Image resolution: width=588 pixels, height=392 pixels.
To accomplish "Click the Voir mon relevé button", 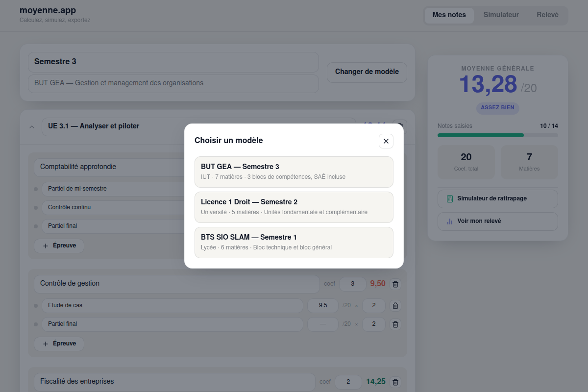I will pos(498,221).
